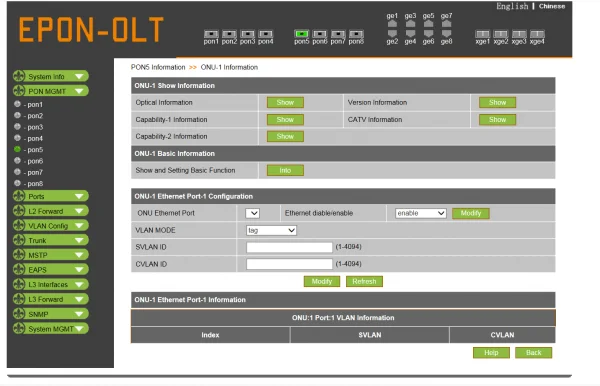Show CATV Information
Image resolution: width=600 pixels, height=386 pixels.
click(x=497, y=119)
